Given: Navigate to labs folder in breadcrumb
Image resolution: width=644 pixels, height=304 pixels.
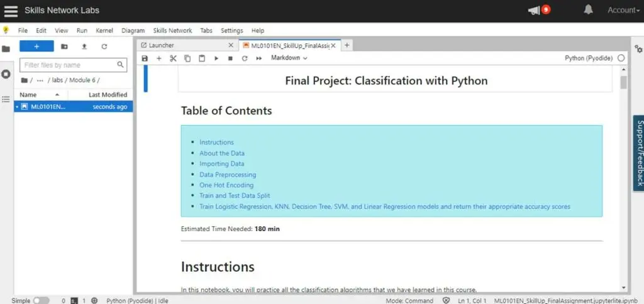Looking at the screenshot, I should tap(57, 80).
